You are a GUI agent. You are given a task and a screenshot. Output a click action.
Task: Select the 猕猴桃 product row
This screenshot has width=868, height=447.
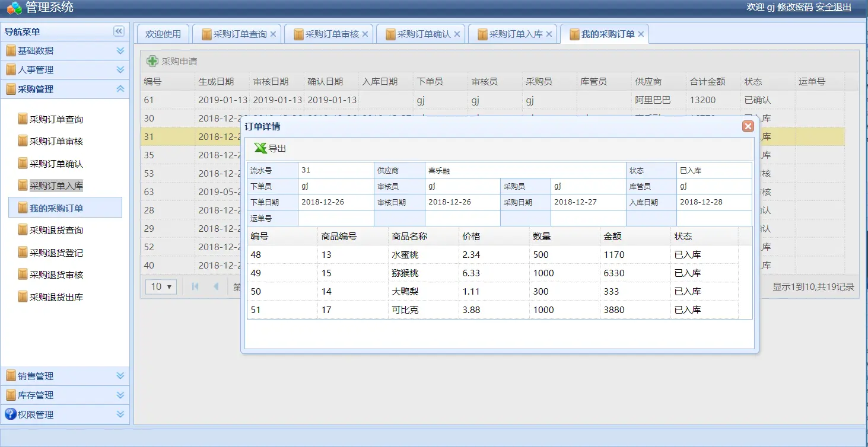pyautogui.click(x=492, y=273)
